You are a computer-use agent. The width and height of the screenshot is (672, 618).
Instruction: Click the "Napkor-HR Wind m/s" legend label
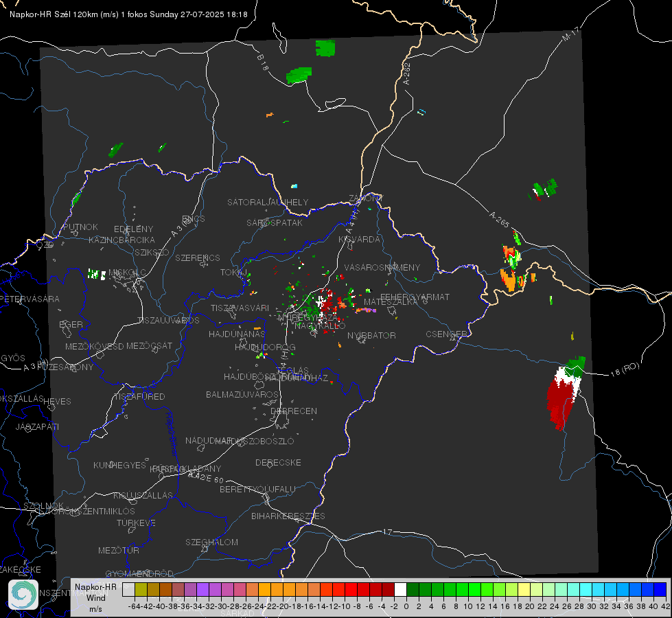pyautogui.click(x=95, y=597)
